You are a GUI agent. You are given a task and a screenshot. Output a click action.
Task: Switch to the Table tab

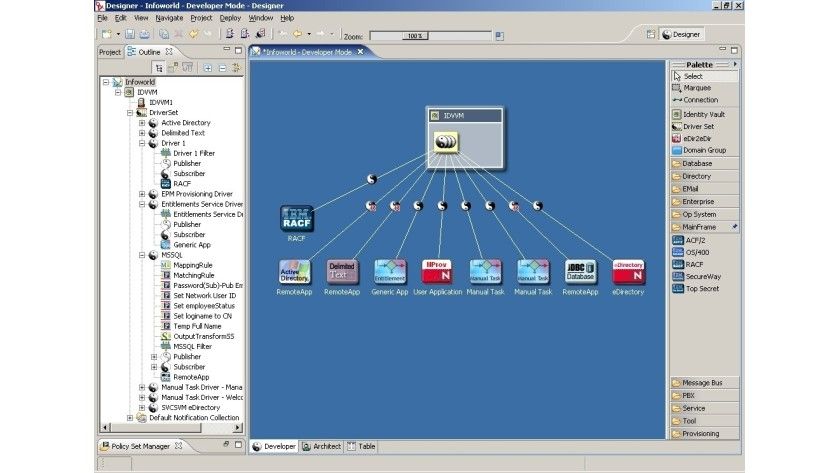click(361, 446)
